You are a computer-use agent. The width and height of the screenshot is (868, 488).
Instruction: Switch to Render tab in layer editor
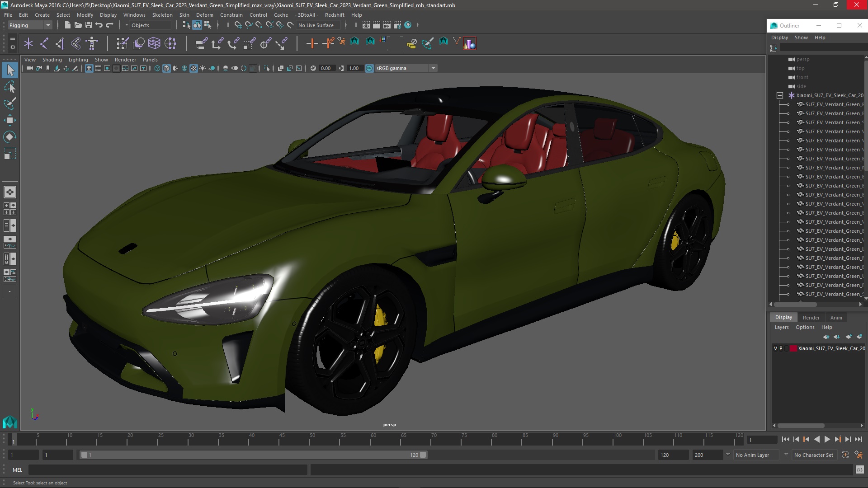811,318
